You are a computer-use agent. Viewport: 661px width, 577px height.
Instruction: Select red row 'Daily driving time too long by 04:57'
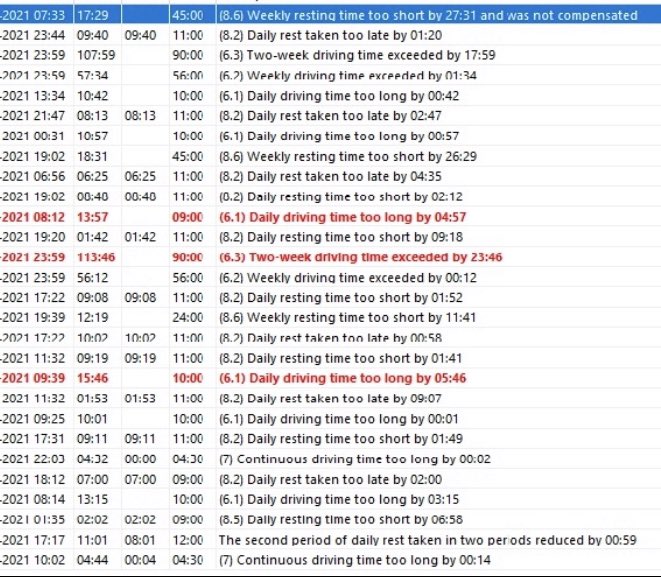(330, 217)
